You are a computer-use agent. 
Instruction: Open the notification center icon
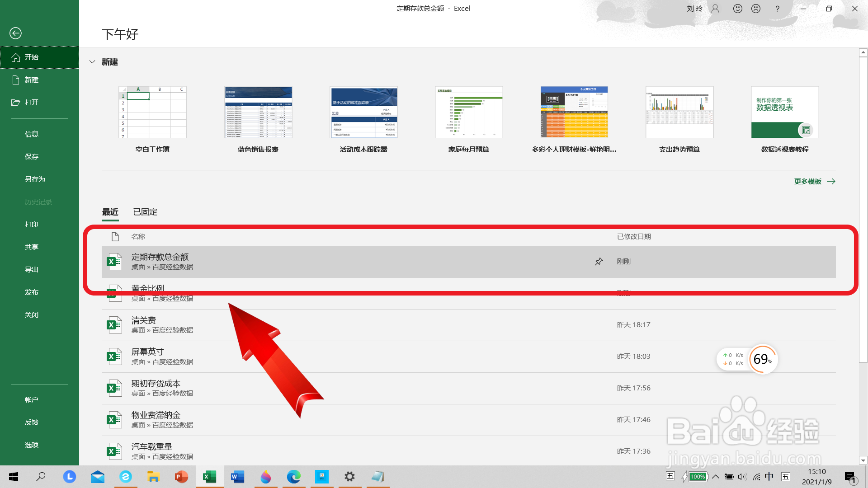[850, 477]
